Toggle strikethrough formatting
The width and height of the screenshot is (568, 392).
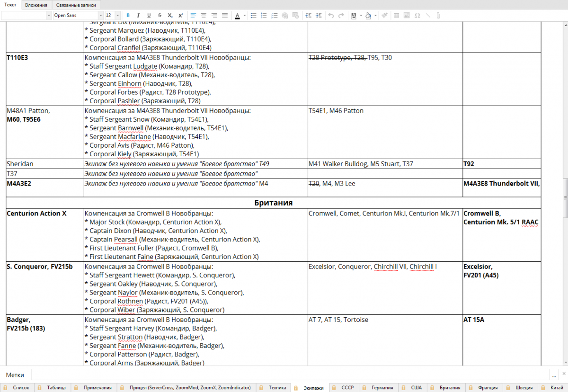pos(160,16)
